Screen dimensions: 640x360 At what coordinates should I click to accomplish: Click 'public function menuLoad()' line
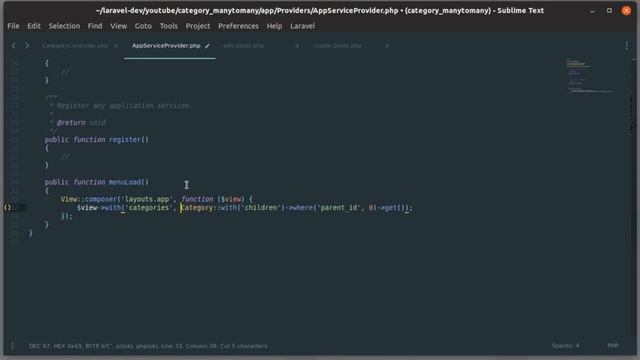click(97, 182)
